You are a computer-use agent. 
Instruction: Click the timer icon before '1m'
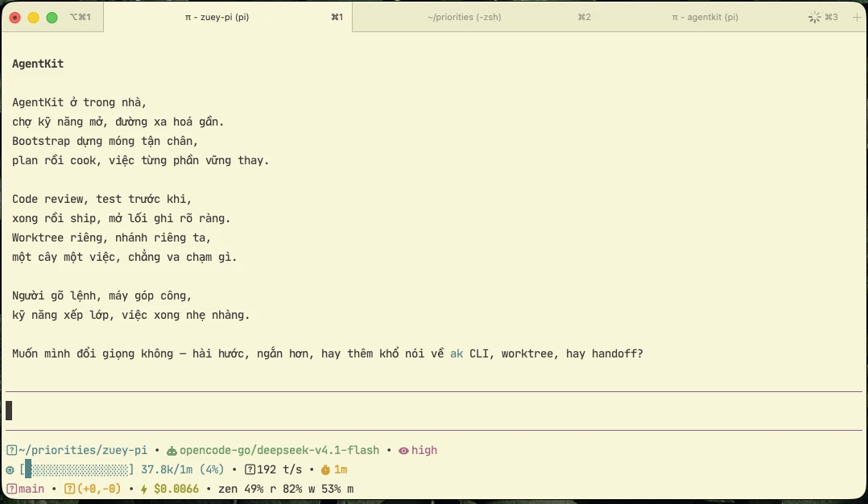(x=325, y=469)
